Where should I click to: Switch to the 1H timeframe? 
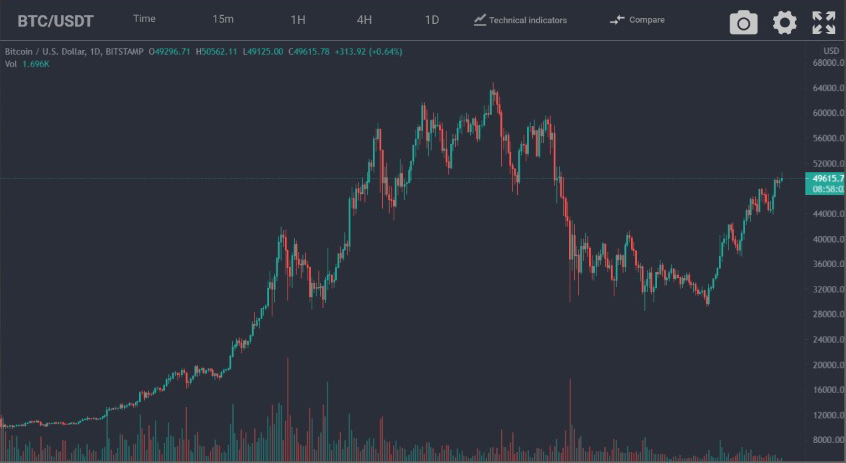298,19
